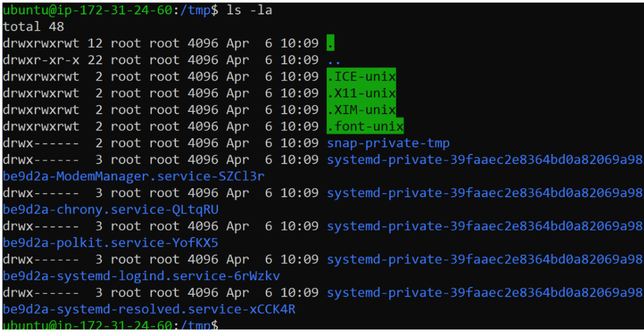Click the .X11-unix directory name

362,93
